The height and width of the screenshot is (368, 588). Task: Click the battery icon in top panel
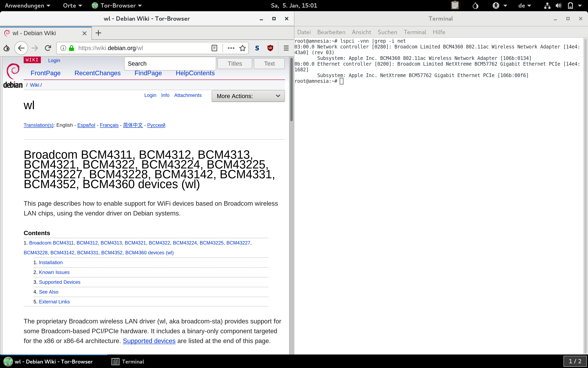click(570, 5)
